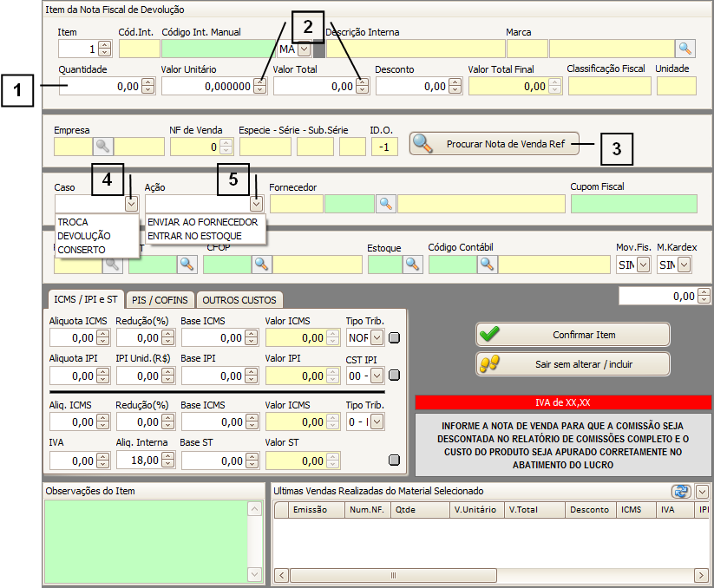Switch to the PIS / COFINS tab
The height and width of the screenshot is (588, 714).
[x=160, y=300]
